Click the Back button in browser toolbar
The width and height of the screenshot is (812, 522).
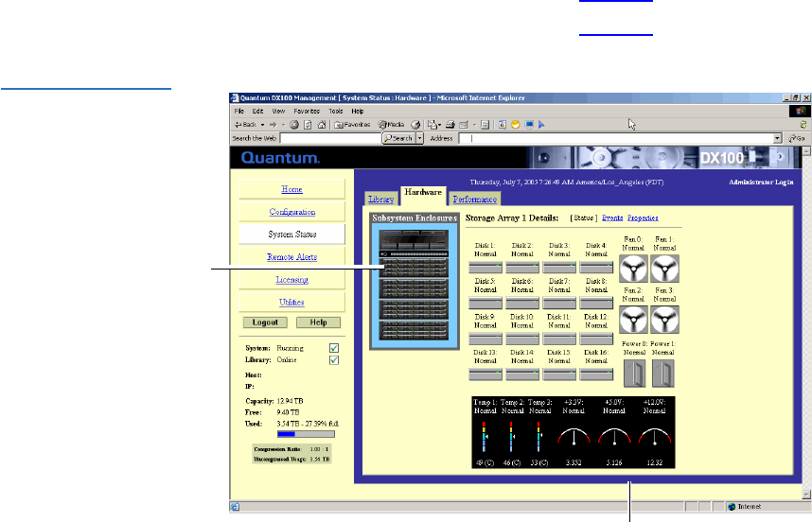tap(245, 125)
